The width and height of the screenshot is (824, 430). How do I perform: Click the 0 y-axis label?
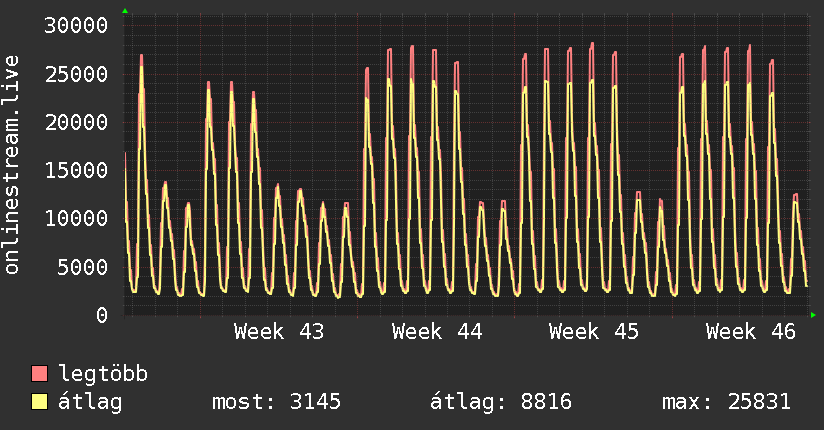[102, 315]
